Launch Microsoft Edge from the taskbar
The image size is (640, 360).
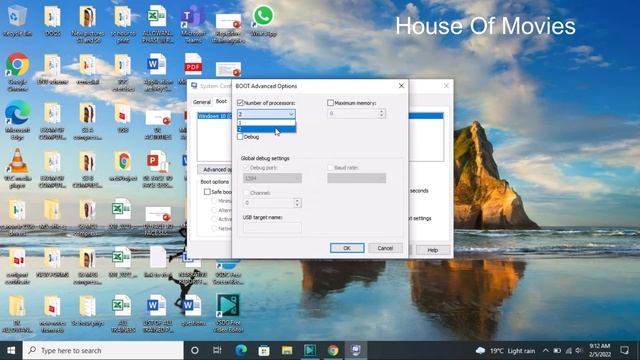click(x=241, y=350)
